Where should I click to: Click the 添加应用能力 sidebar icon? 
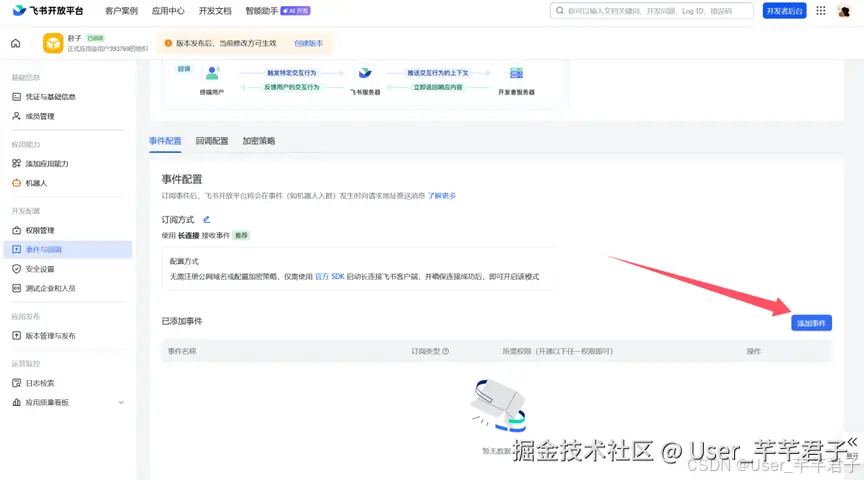pyautogui.click(x=17, y=163)
